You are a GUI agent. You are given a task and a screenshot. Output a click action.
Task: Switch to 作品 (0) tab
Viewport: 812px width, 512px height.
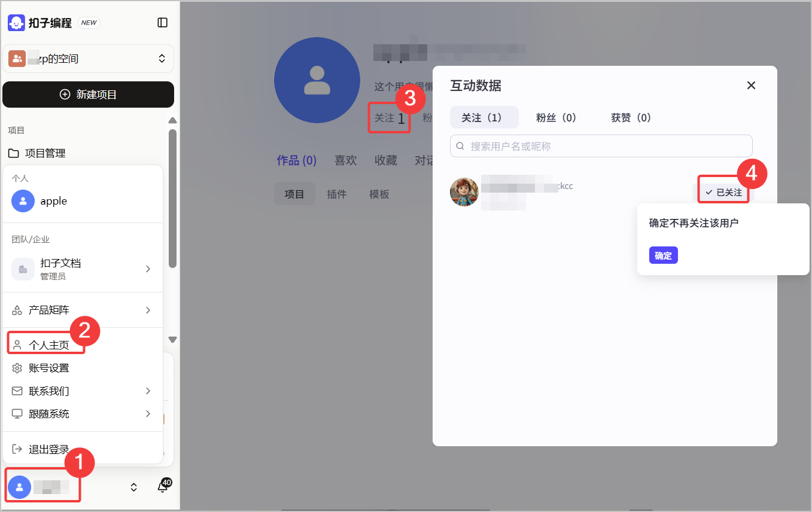tap(297, 160)
